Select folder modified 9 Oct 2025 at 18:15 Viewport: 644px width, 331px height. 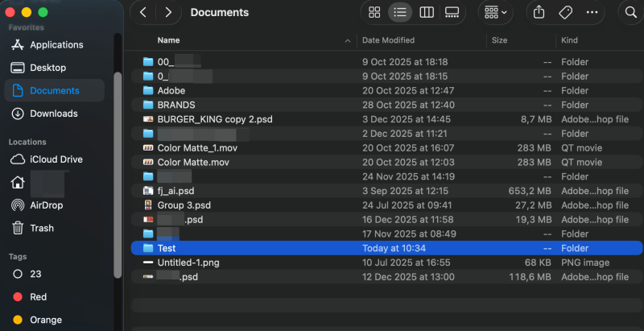(x=387, y=77)
